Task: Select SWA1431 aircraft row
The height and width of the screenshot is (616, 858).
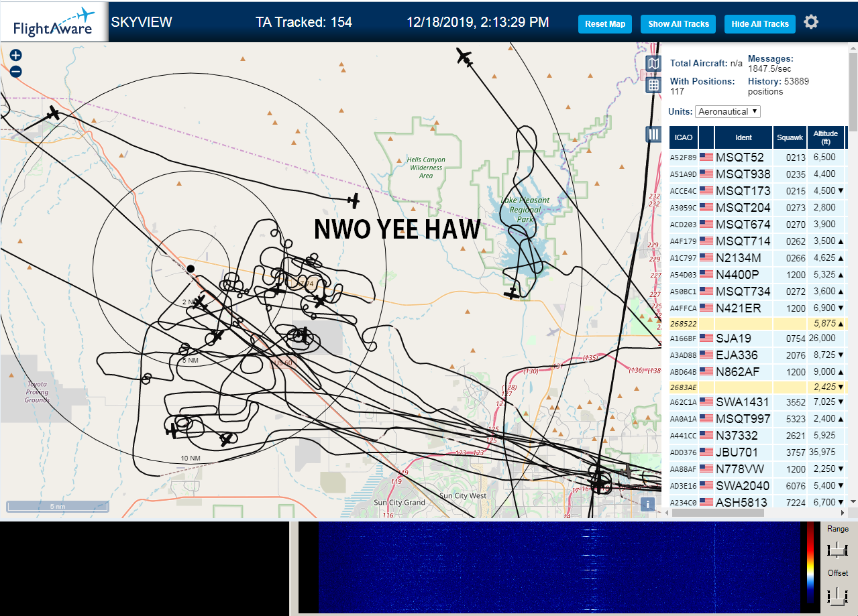Action: point(758,402)
